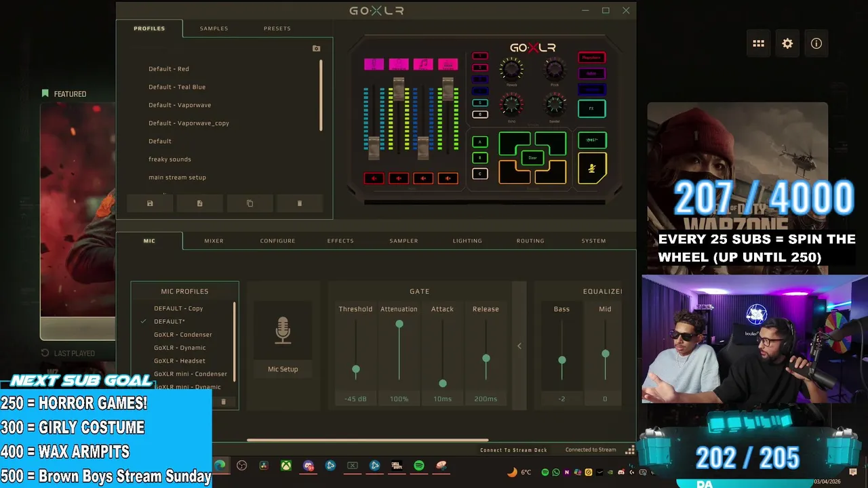
Task: Open Mic Setup via the microphone icon
Action: click(283, 331)
